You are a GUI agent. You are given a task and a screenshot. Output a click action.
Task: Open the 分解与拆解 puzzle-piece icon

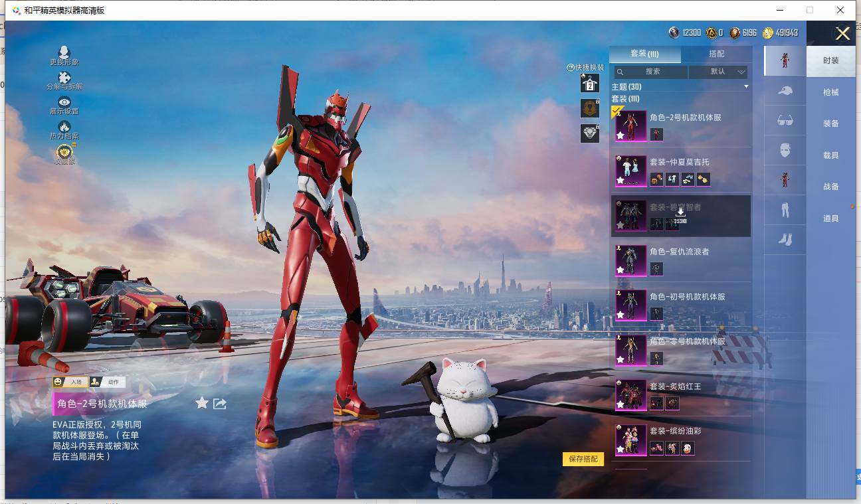pyautogui.click(x=64, y=80)
